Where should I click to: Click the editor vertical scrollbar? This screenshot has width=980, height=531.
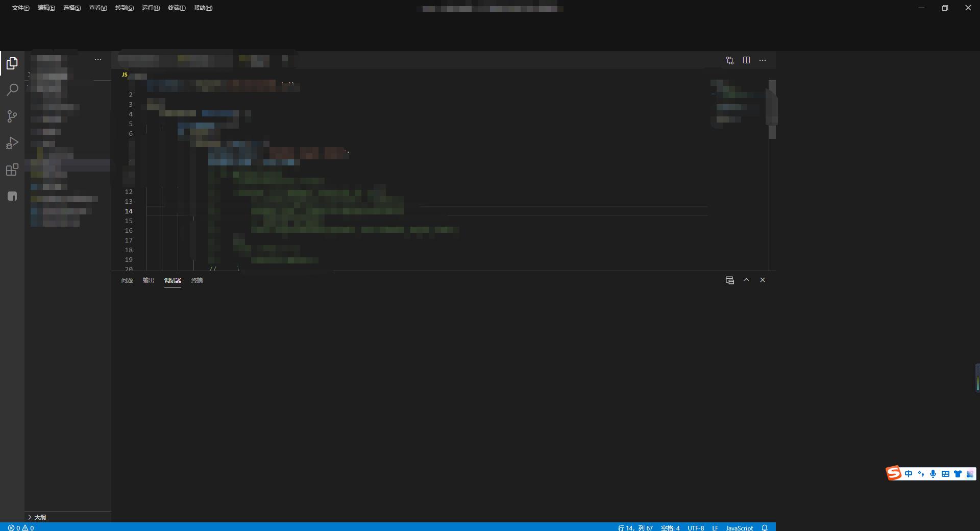point(772,110)
